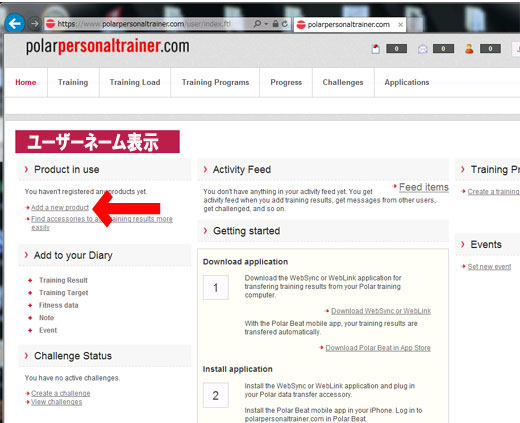Open the notifications note icon in header

click(x=376, y=49)
